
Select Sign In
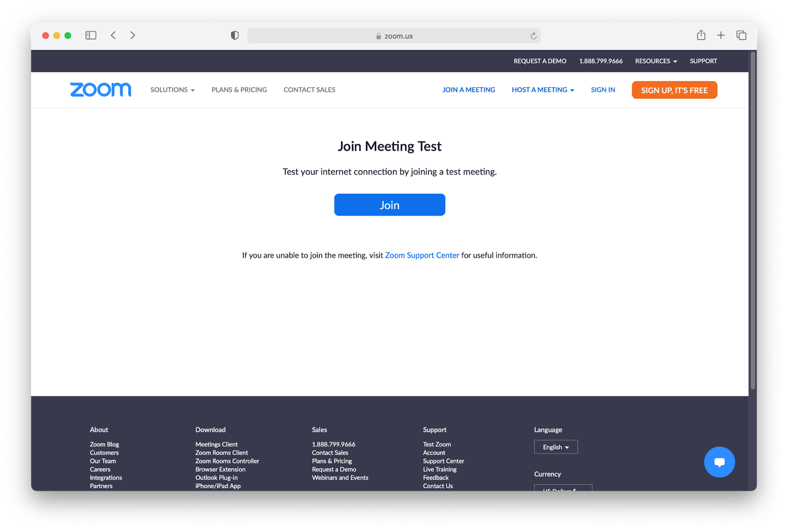pos(603,90)
